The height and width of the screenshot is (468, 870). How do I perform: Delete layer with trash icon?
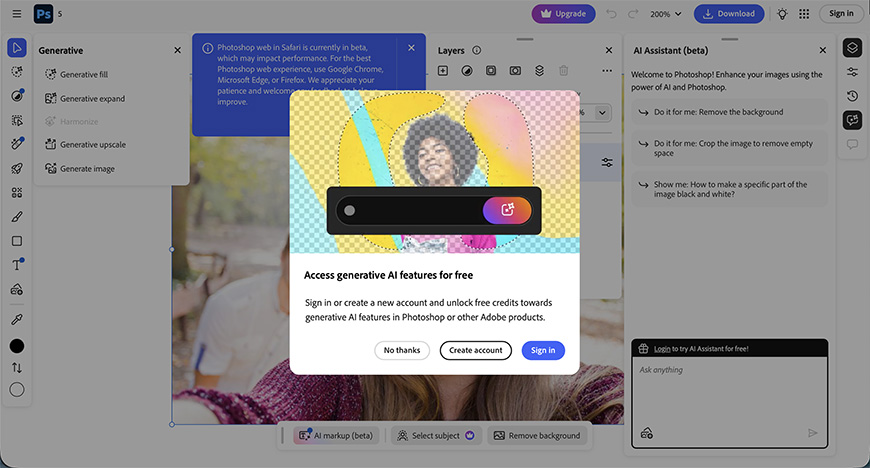(x=564, y=71)
